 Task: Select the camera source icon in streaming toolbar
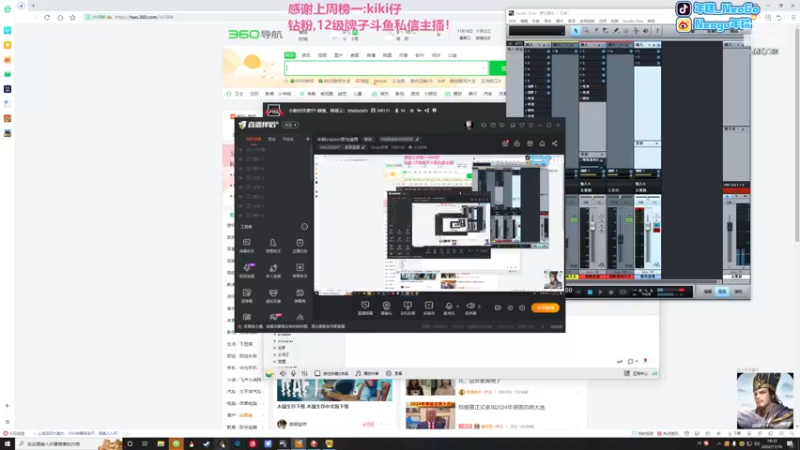click(386, 308)
